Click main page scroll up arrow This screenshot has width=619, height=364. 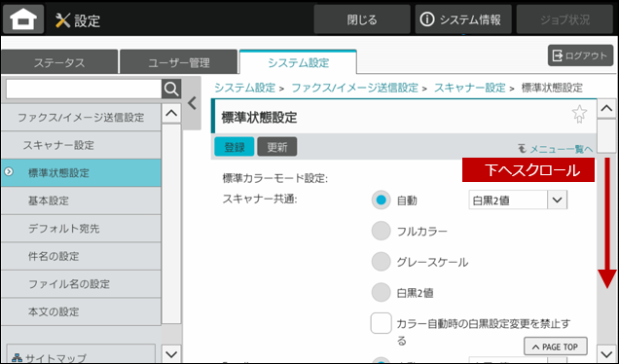click(x=606, y=108)
